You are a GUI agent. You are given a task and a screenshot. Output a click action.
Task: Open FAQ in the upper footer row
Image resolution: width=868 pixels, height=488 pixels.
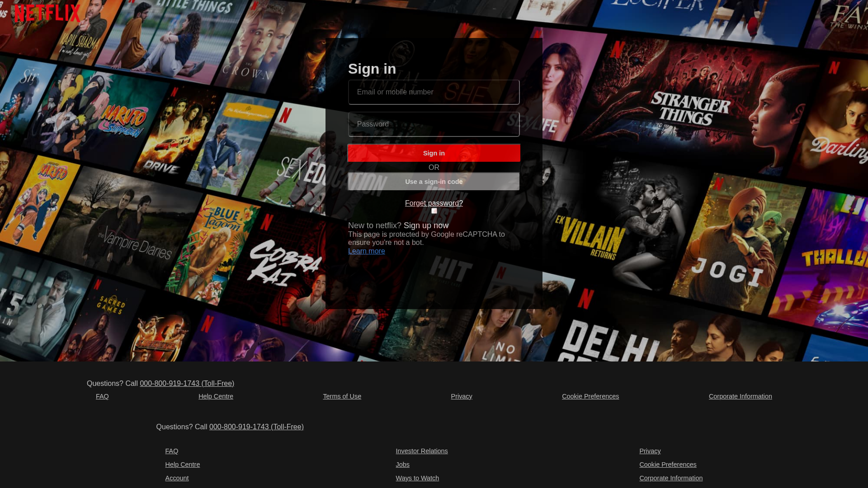[102, 396]
